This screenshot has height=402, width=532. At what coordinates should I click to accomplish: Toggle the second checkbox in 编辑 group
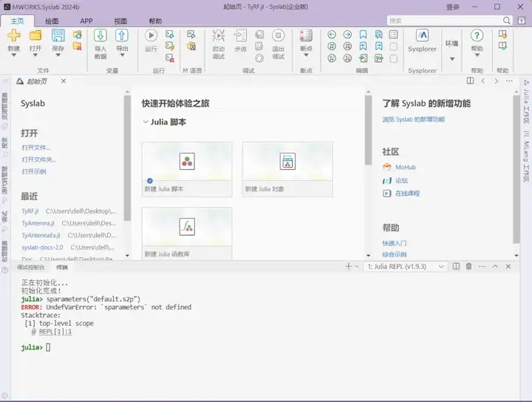(x=394, y=58)
